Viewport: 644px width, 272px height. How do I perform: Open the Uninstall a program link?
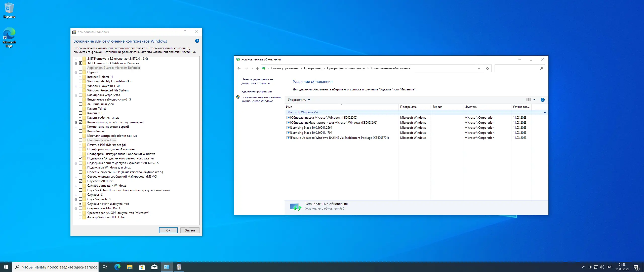click(x=256, y=91)
